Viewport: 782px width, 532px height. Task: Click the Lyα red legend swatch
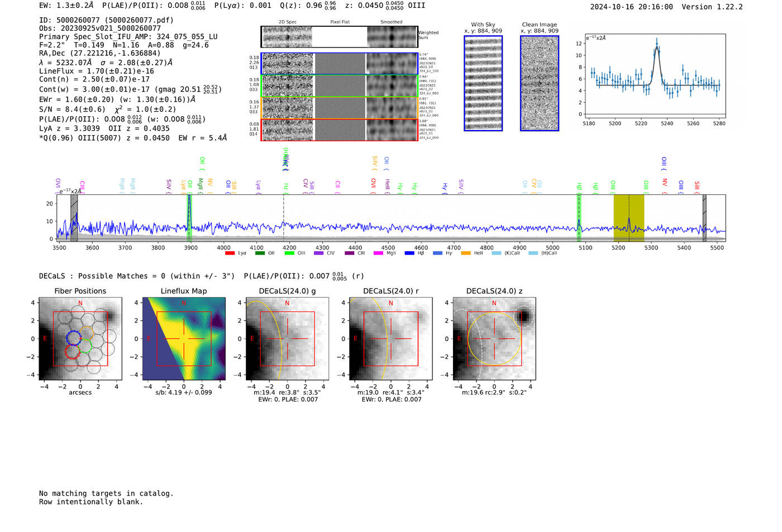tap(230, 253)
